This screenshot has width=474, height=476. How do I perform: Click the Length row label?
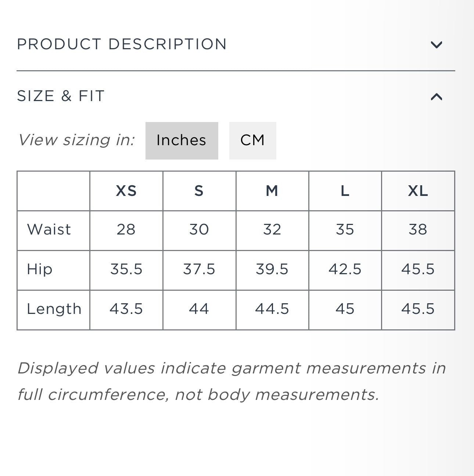pyautogui.click(x=54, y=309)
